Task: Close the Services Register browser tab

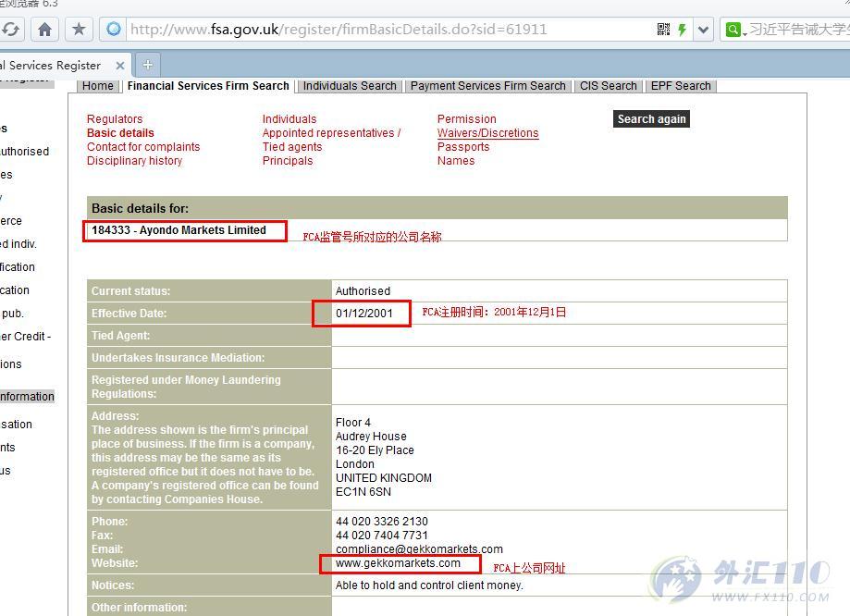Action: click(x=120, y=66)
